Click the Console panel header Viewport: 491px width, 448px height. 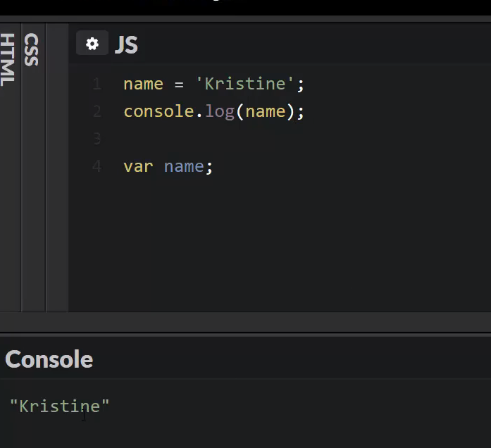coord(49,359)
